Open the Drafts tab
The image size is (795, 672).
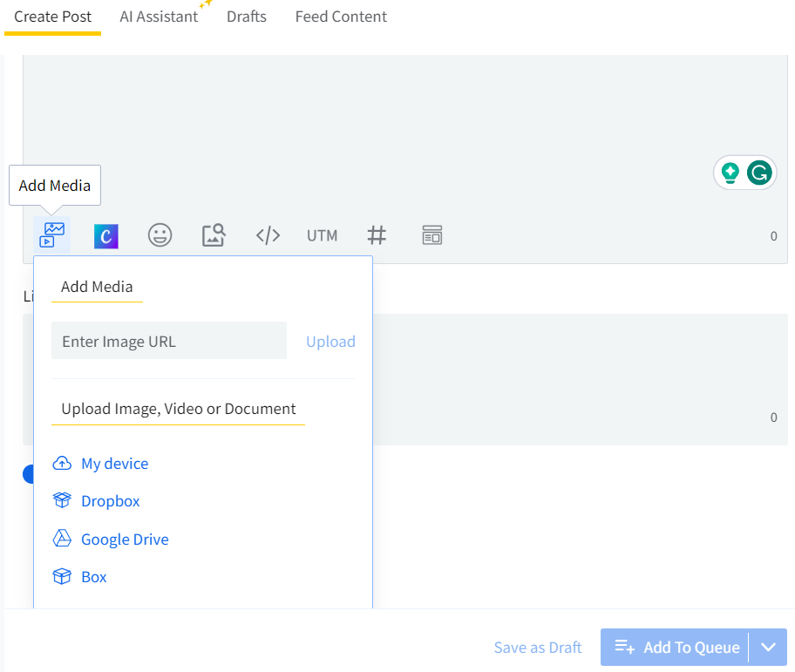(x=247, y=17)
